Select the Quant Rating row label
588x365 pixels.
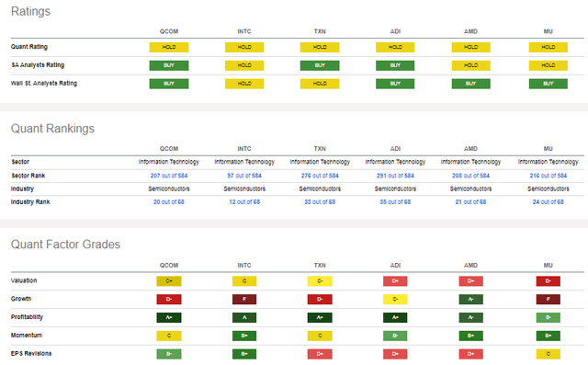[29, 47]
